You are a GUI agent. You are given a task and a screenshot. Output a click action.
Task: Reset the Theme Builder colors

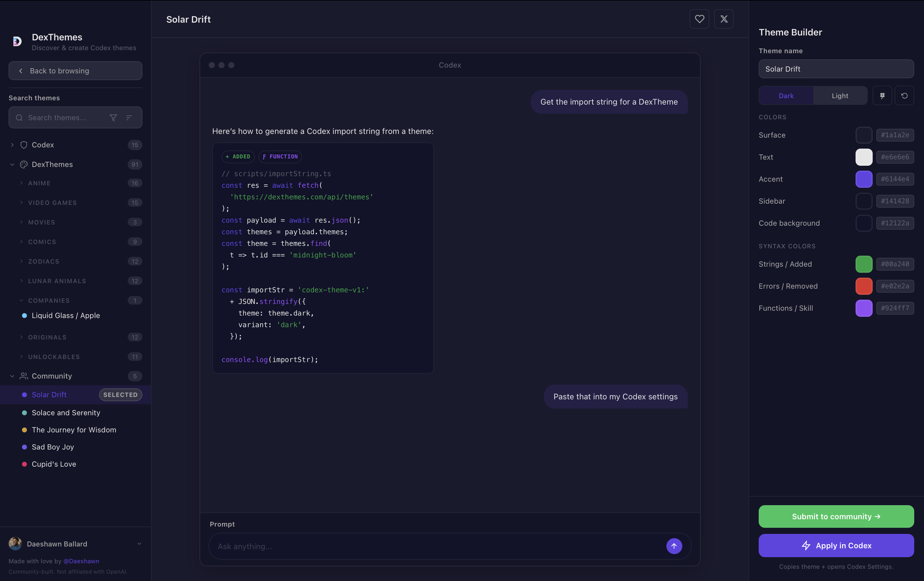904,95
